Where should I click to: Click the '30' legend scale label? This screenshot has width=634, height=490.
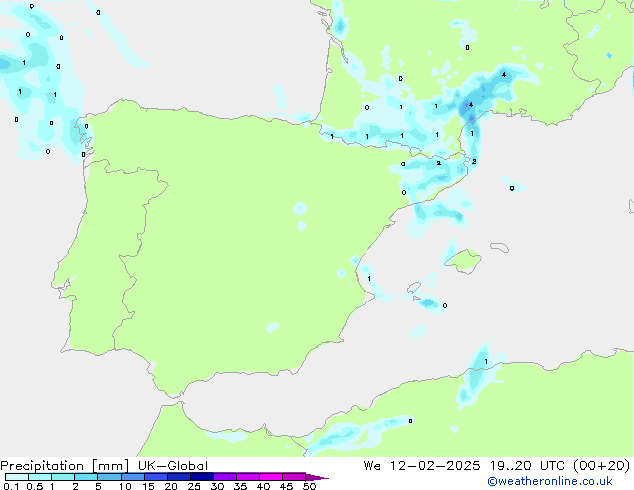click(217, 486)
